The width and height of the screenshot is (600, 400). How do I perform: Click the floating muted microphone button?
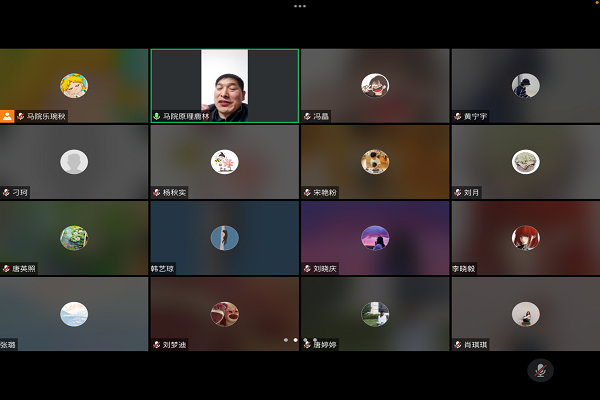540,370
